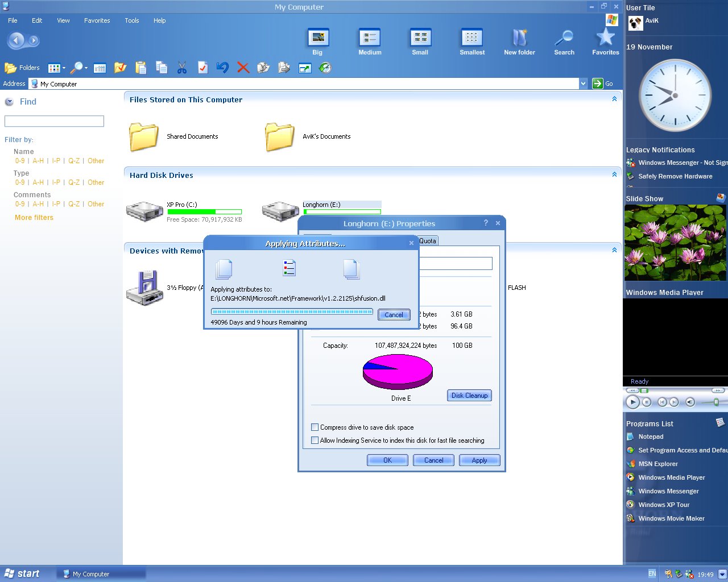This screenshot has width=728, height=582.
Task: Click the blue Undo arrow icon
Action: [x=222, y=68]
